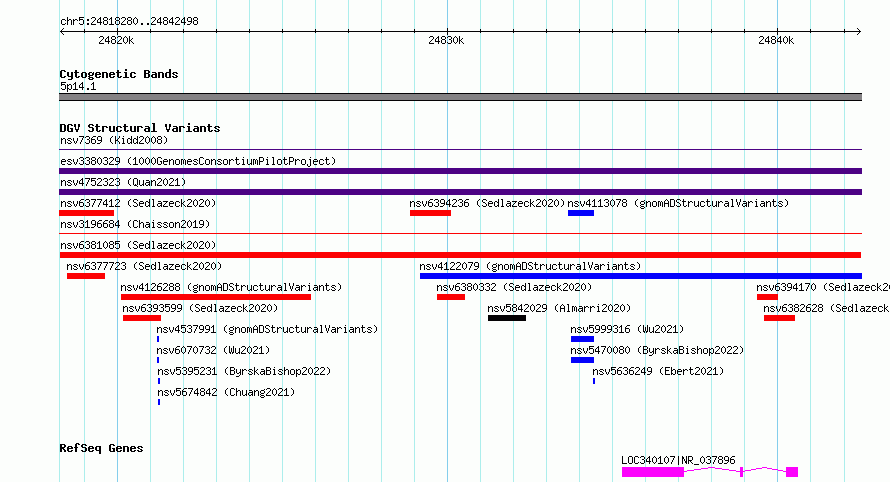This screenshot has width=890, height=482.
Task: Click the nsv5999316 blue bar
Action: pos(582,339)
